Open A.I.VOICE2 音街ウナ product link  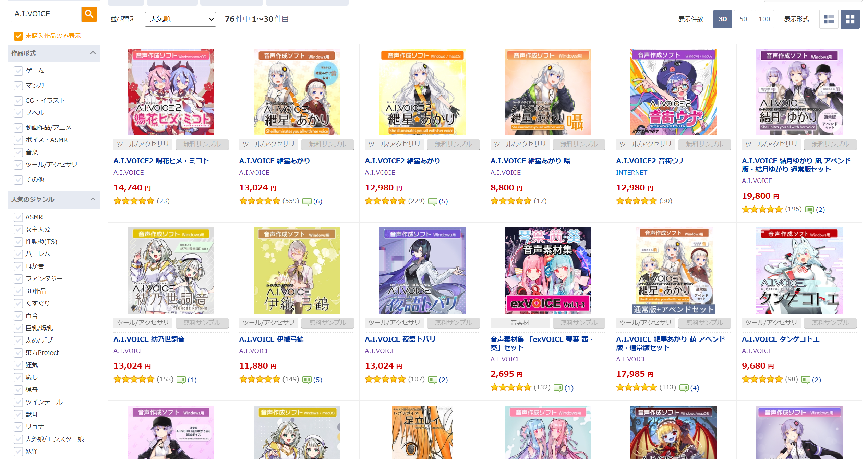[650, 161]
